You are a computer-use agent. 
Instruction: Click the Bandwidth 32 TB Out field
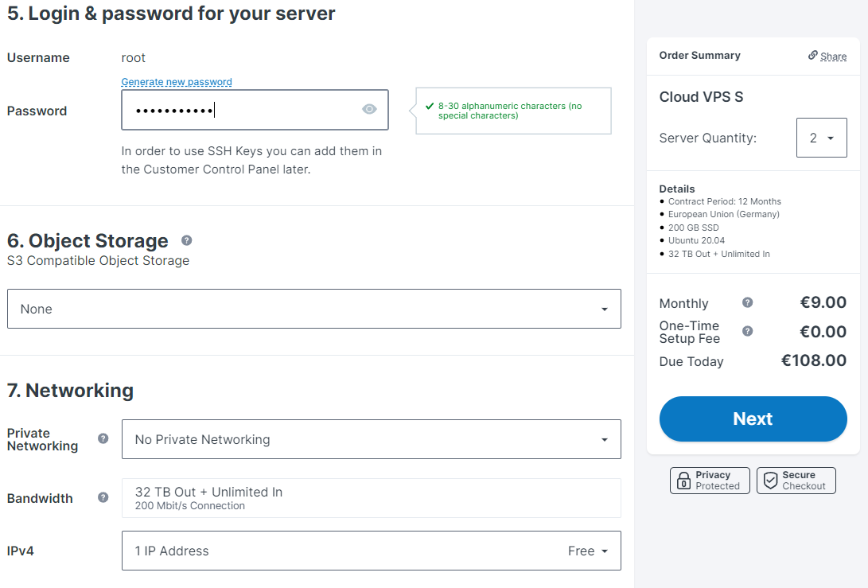pyautogui.click(x=372, y=498)
